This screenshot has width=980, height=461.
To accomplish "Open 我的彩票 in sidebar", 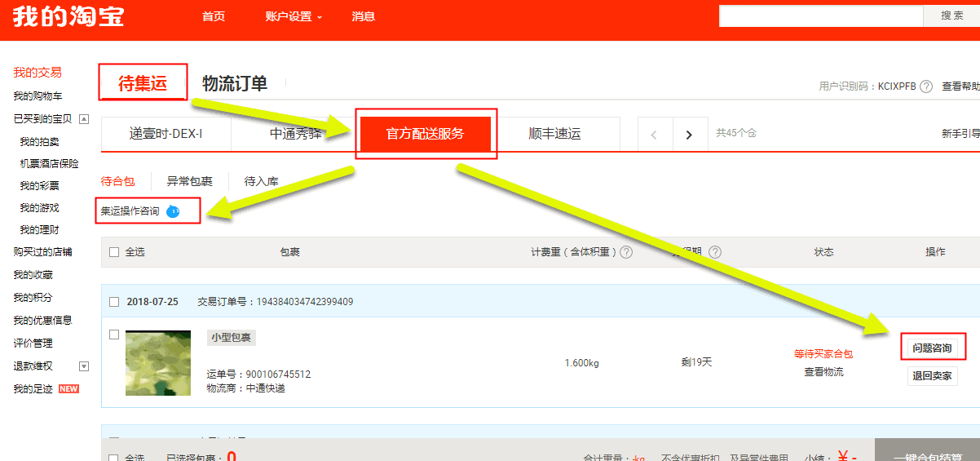I will [x=39, y=186].
